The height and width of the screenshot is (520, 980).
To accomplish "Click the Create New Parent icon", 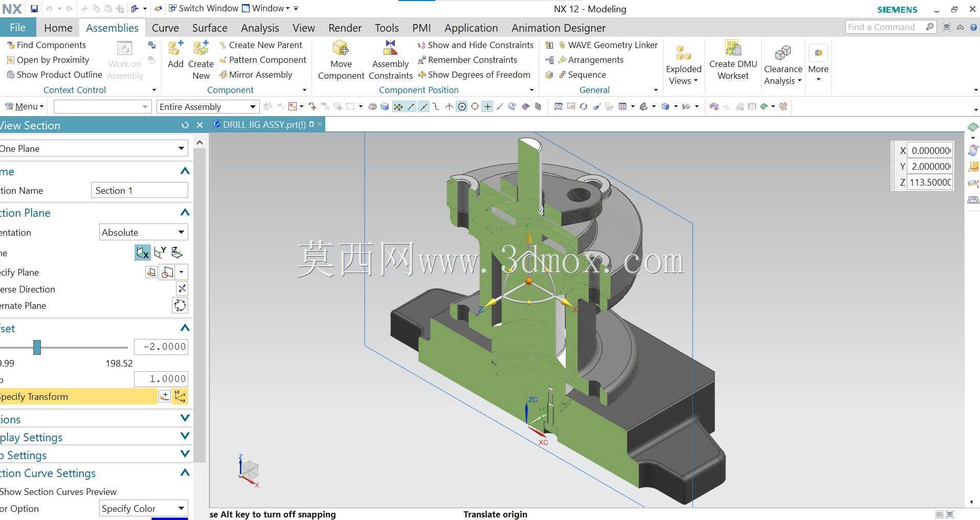I will click(x=222, y=45).
